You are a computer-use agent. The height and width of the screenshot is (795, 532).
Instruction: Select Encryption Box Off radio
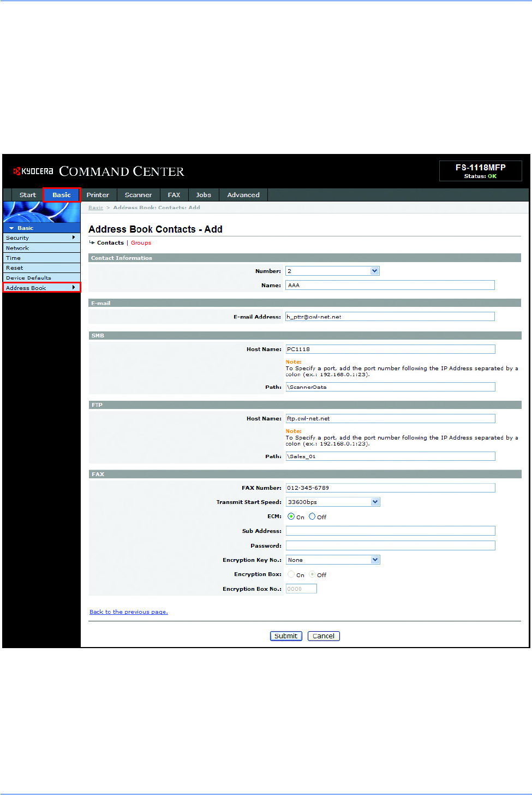click(x=312, y=574)
